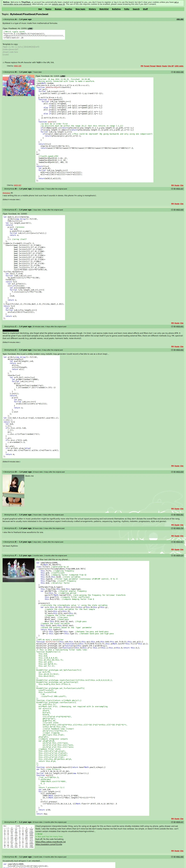186x868 pixels.
Task: Open the cited-by link @653,189
Action: (18, 66)
